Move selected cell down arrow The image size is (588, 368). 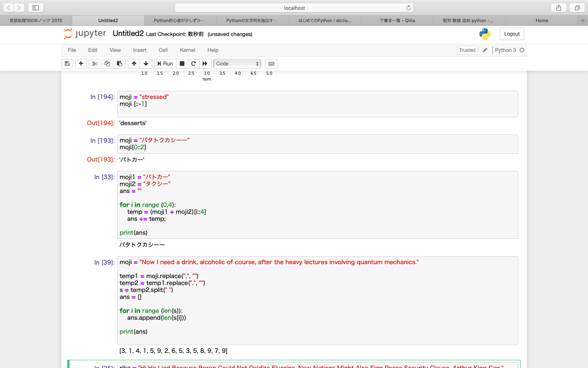146,64
